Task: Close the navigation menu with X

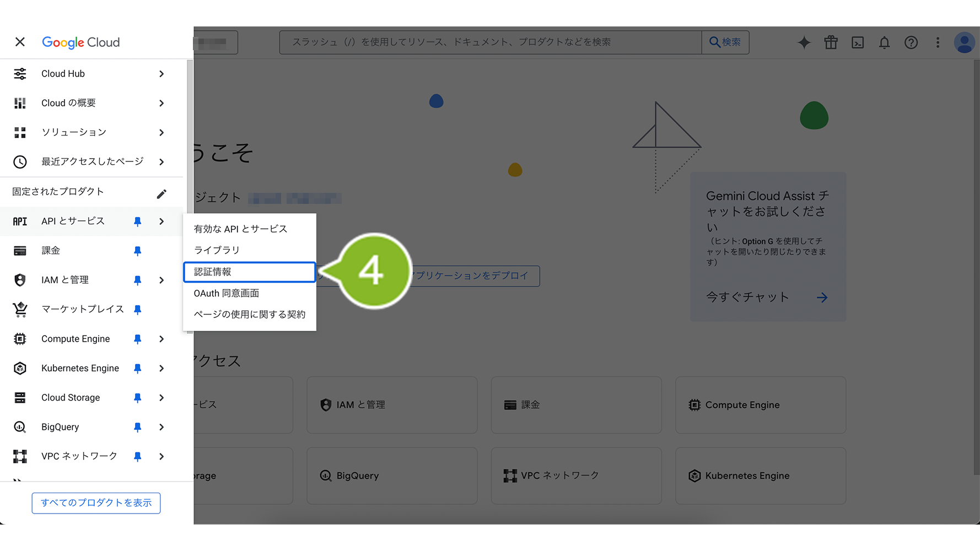Action: click(x=20, y=42)
